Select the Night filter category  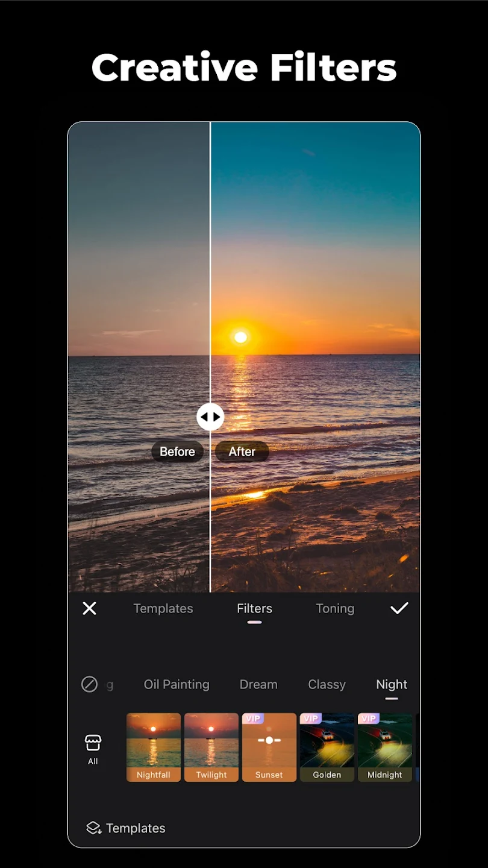[x=392, y=684]
